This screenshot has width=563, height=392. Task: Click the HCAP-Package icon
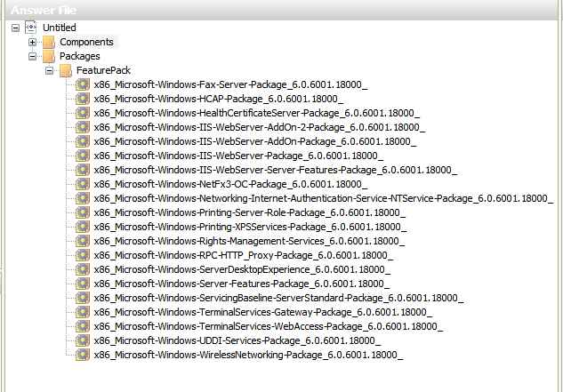tap(83, 99)
